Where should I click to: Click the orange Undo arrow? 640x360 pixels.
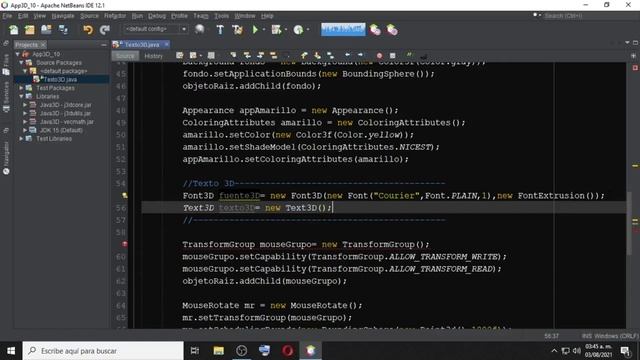click(x=88, y=29)
